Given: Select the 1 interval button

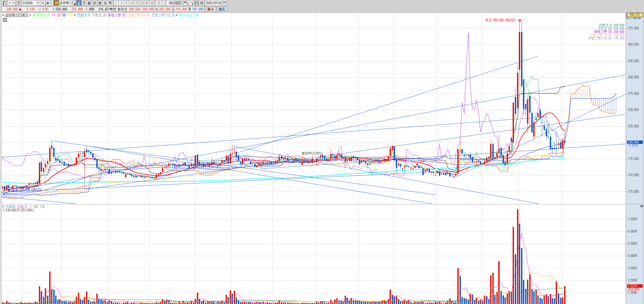Looking at the screenshot, I should point(116,3).
